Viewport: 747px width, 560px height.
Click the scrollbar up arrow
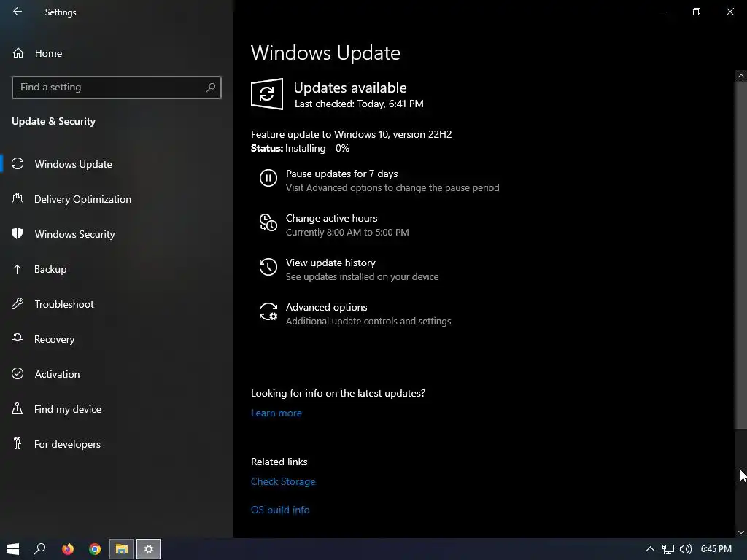tap(741, 75)
